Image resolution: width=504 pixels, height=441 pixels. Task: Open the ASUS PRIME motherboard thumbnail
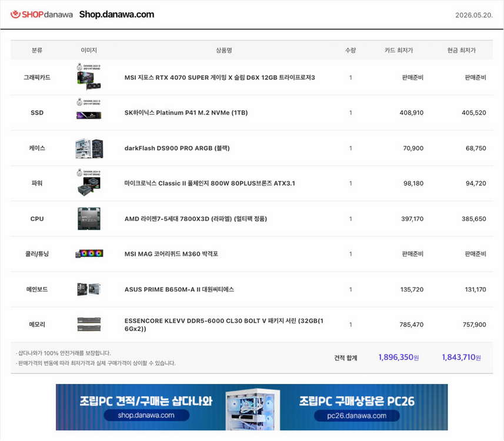point(89,289)
